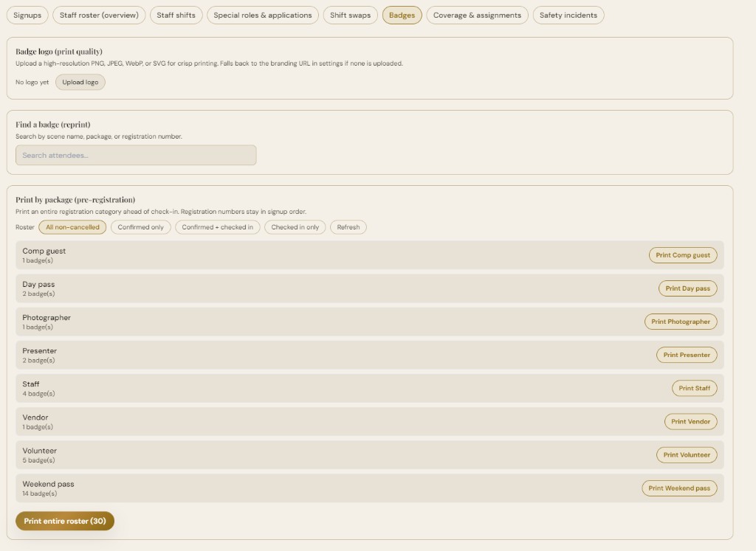Switch to Staff roster (overview) tab
This screenshot has width=756, height=551.
coord(99,15)
